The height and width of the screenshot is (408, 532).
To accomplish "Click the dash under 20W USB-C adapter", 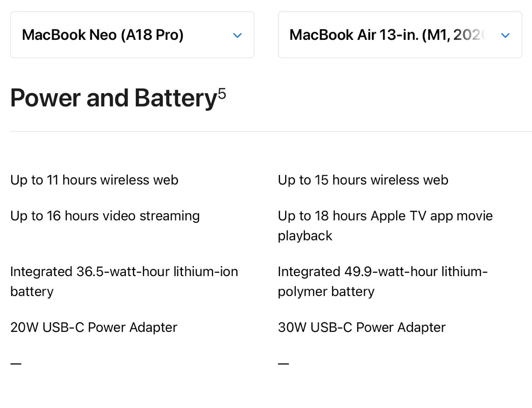I will pos(16,363).
